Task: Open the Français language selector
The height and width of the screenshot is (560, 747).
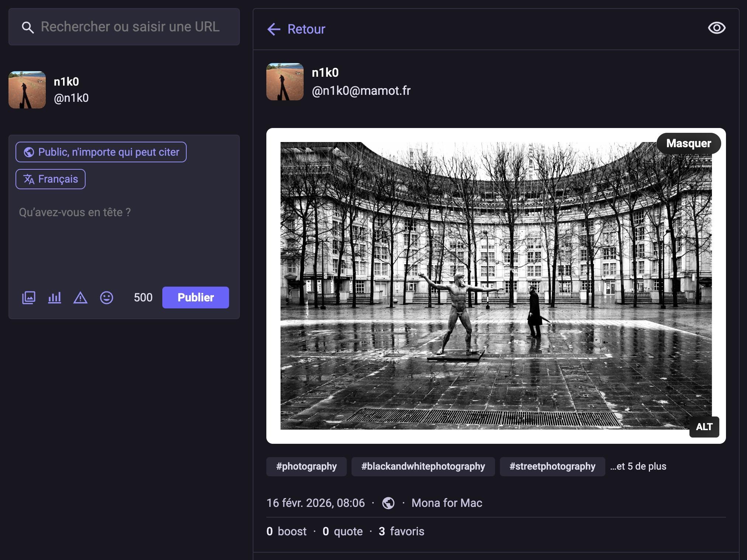Action: 51,179
